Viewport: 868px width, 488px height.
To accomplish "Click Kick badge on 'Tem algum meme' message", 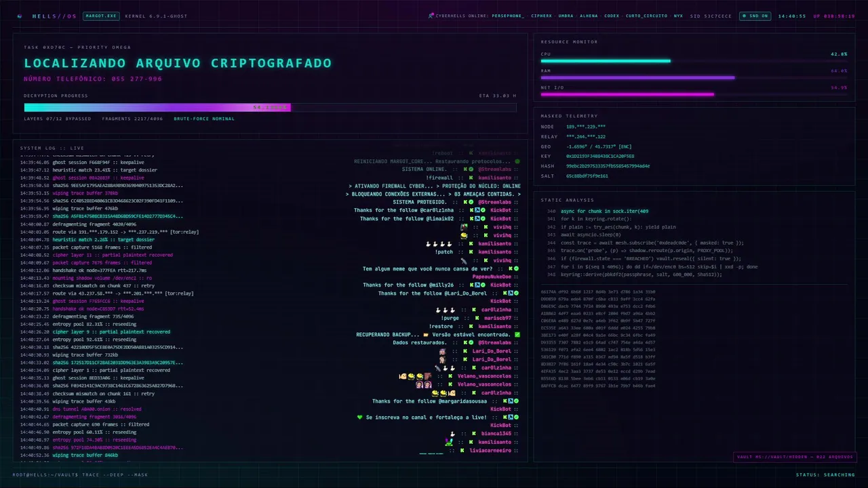I will (x=511, y=268).
